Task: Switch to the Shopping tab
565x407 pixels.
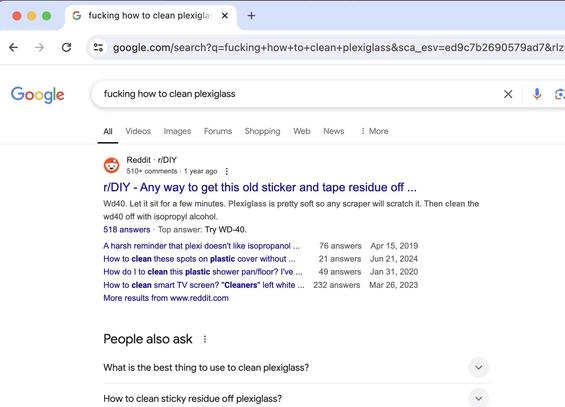Action: click(262, 131)
